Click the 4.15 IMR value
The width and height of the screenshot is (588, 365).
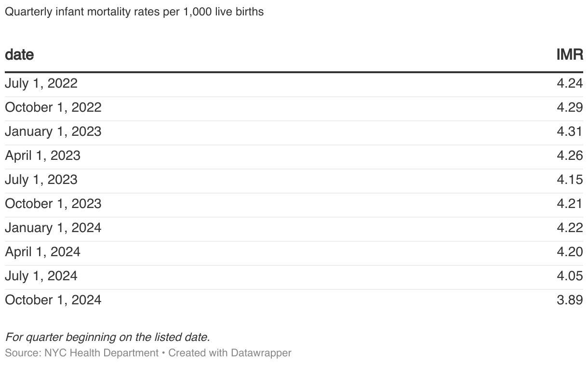click(570, 180)
